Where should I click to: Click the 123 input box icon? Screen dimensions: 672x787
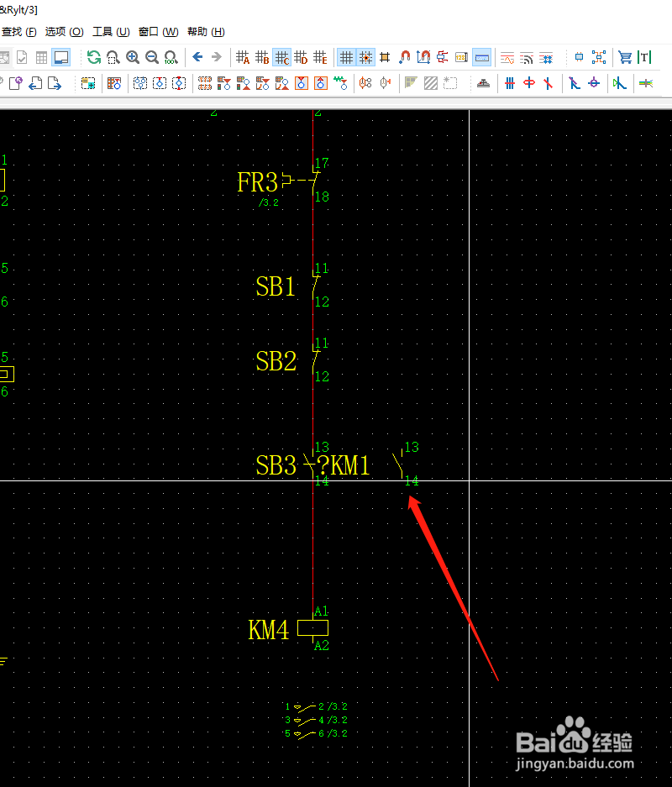(x=461, y=57)
